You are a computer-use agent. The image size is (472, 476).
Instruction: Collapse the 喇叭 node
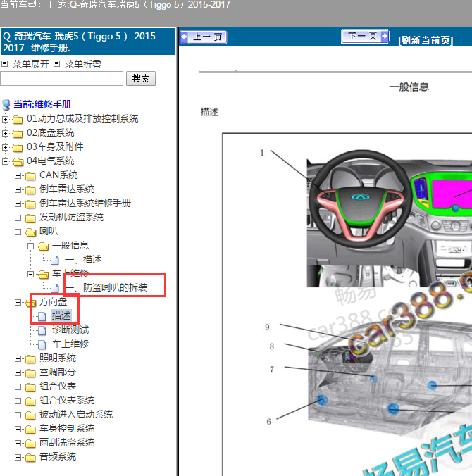click(18, 232)
